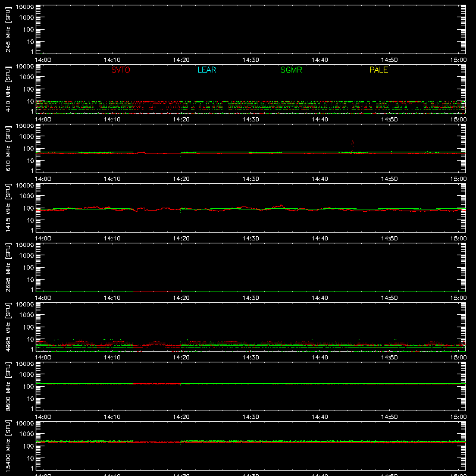Click the green SGMR station label
The width and height of the screenshot is (476, 476).
click(291, 70)
